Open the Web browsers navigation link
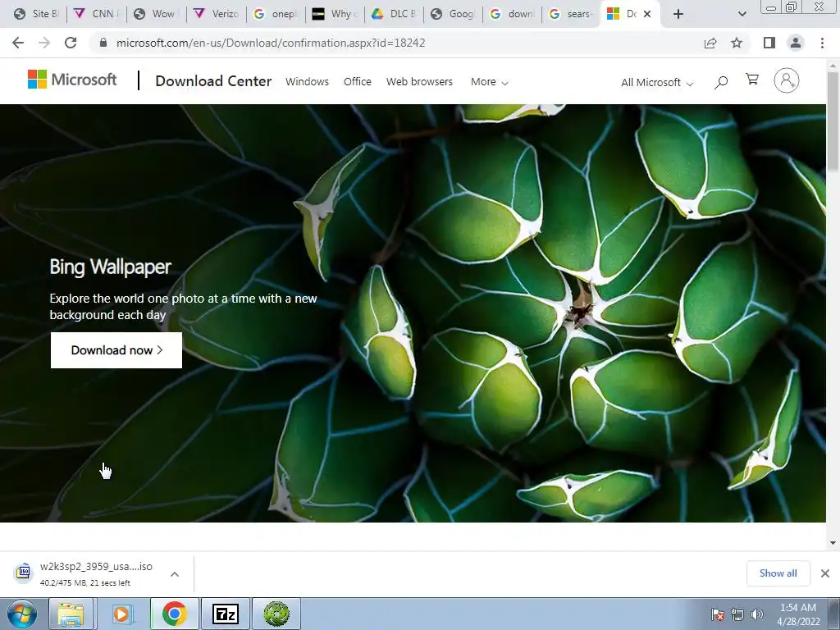840x630 pixels. [x=419, y=82]
